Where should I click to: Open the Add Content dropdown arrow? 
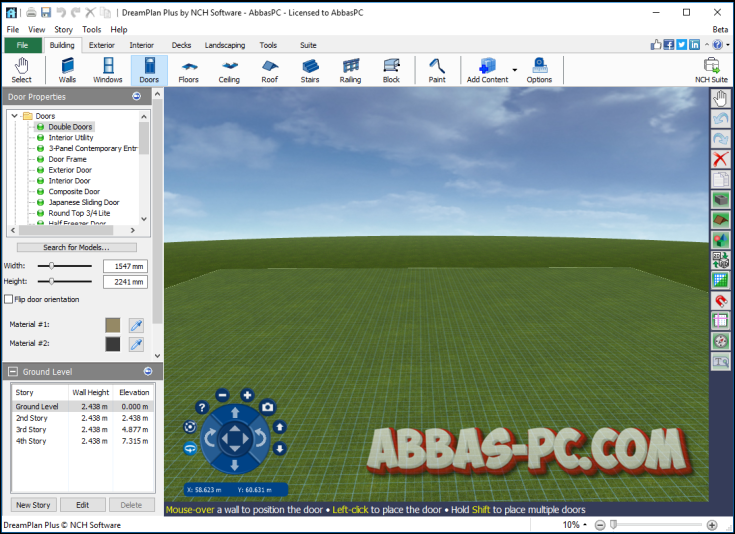click(515, 70)
